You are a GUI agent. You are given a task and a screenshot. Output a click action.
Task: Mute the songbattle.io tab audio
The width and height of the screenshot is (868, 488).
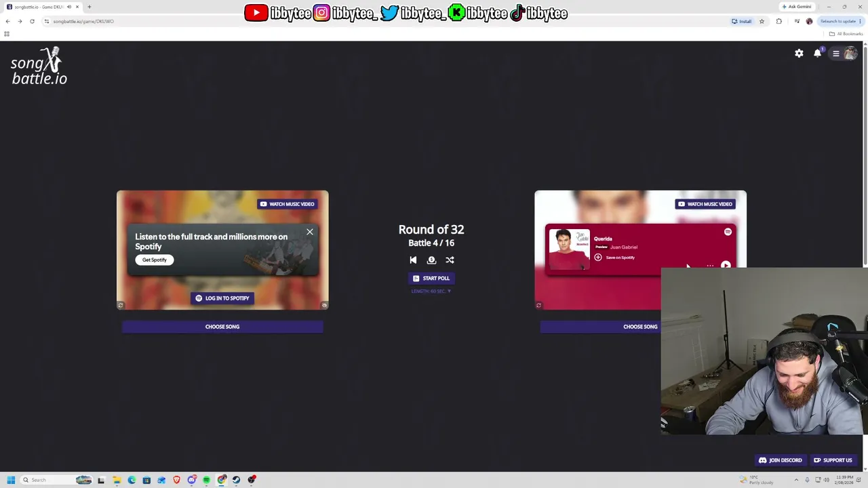pyautogui.click(x=68, y=7)
